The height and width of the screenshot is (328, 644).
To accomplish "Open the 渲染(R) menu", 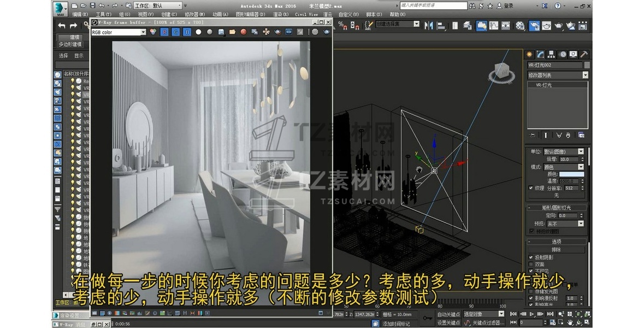I will [281, 14].
